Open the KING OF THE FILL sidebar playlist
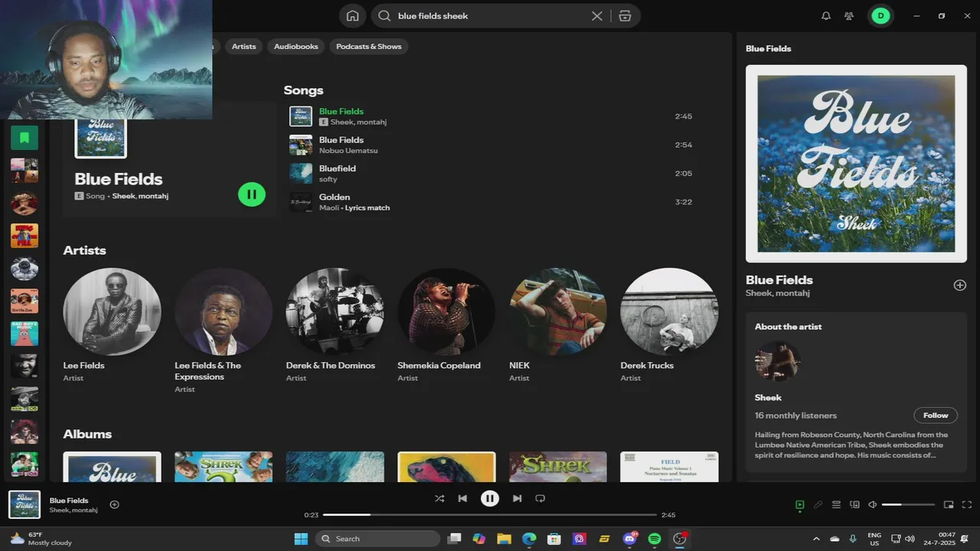Viewport: 980px width, 551px height. [24, 236]
